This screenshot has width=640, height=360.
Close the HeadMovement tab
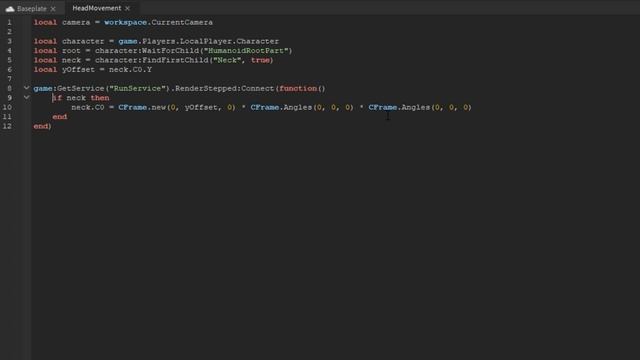point(127,8)
